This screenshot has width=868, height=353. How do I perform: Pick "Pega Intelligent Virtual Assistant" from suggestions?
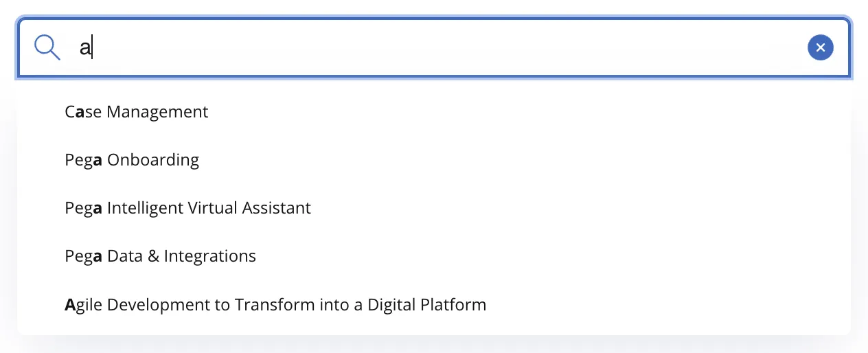tap(187, 208)
